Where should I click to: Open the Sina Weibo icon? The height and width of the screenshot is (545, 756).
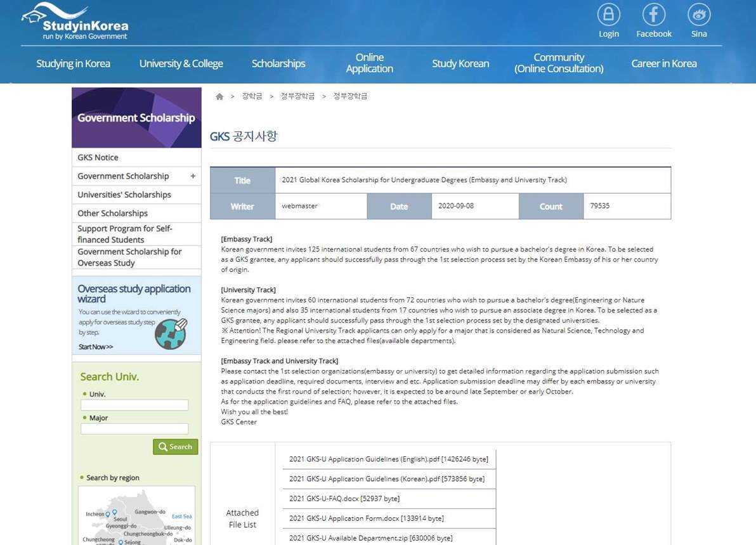point(698,15)
